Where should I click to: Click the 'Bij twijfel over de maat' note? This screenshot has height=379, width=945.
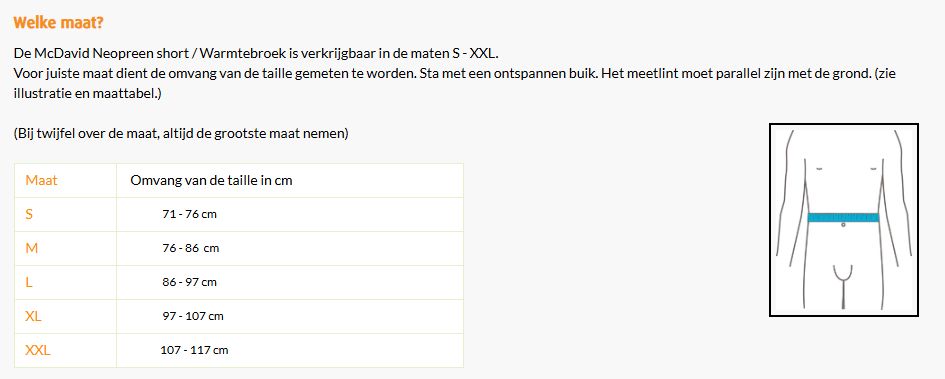(181, 134)
